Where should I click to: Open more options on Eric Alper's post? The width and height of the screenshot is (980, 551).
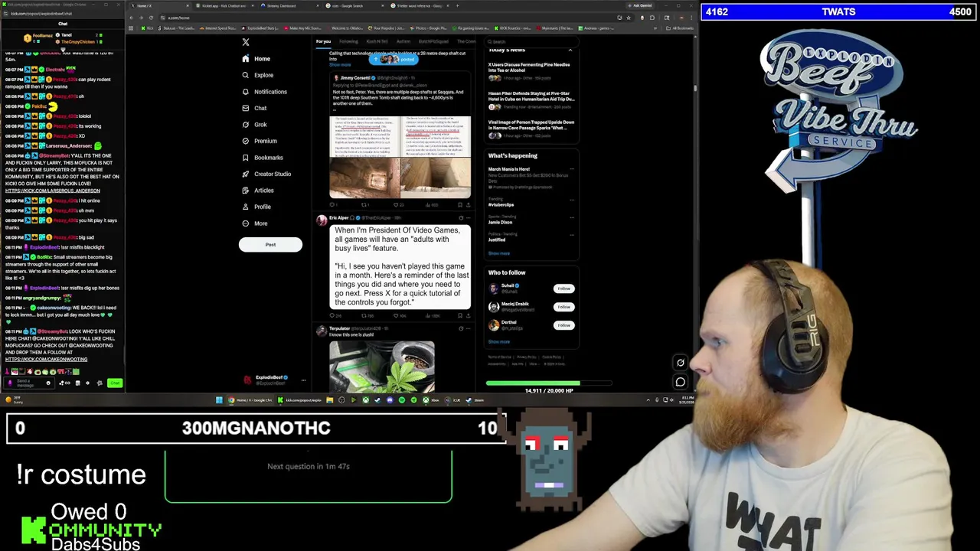click(468, 218)
